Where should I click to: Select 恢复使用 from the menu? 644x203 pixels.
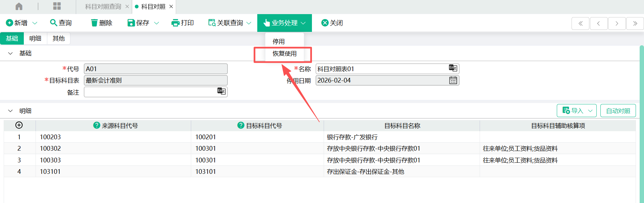[x=284, y=54]
